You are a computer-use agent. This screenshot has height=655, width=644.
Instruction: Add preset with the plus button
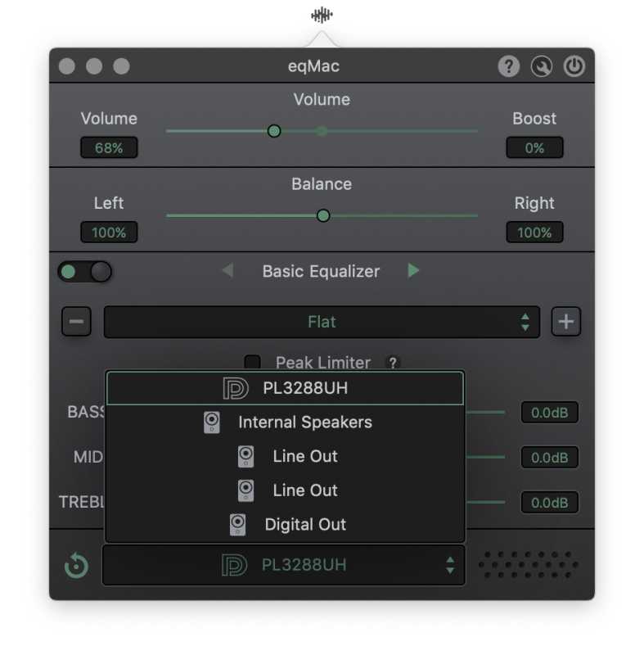point(566,321)
